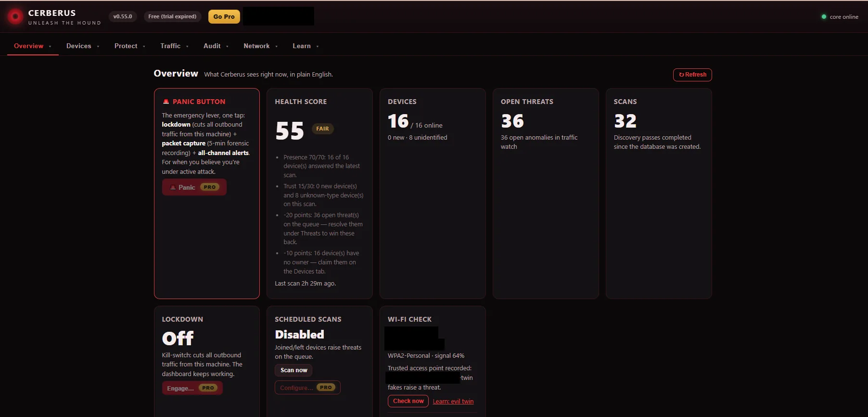
Task: Open the Overview tab
Action: click(29, 46)
